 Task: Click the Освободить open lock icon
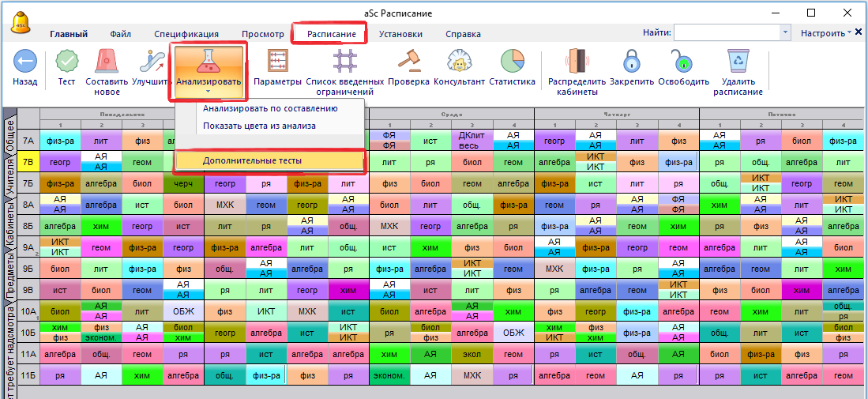[682, 62]
